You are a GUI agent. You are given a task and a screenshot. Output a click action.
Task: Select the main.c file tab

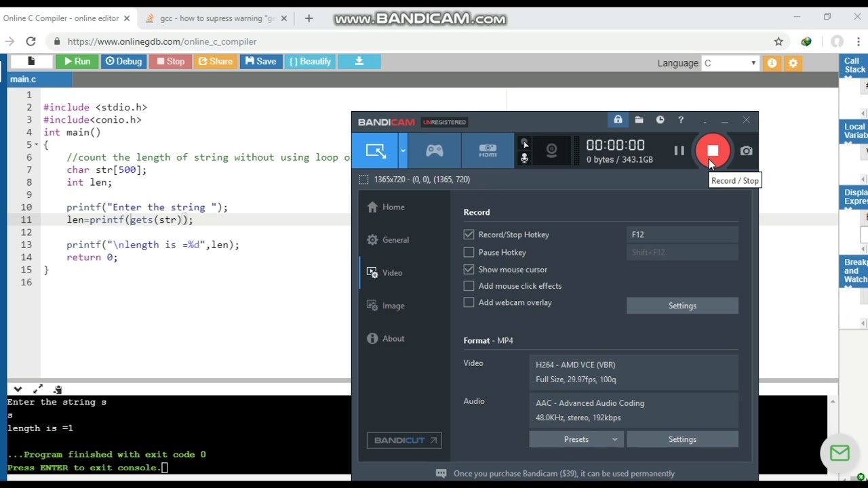coord(39,79)
